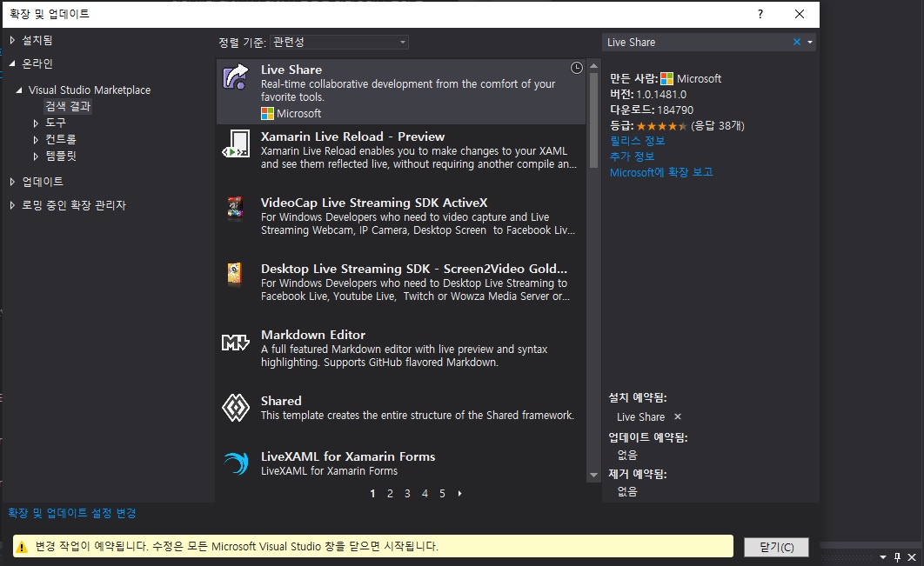Expand the 컨트롤 node
This screenshot has width=924, height=566.
(x=36, y=140)
